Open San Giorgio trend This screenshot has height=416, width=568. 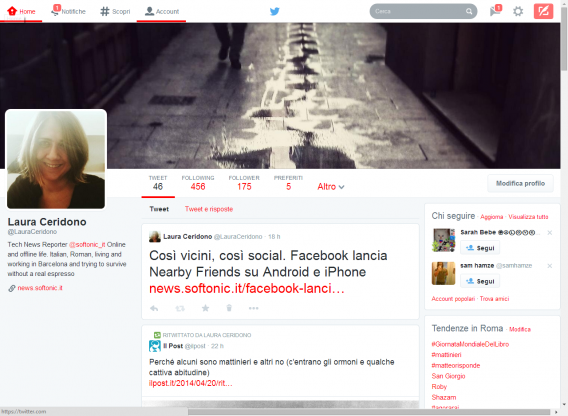(x=448, y=376)
